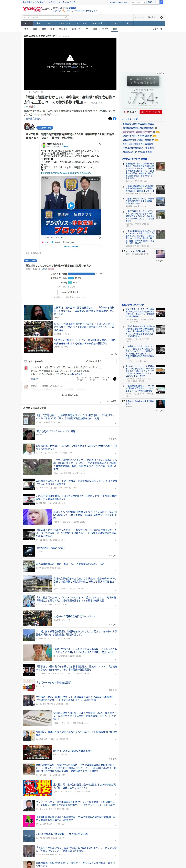Click the ログイン link

click(x=57, y=11)
